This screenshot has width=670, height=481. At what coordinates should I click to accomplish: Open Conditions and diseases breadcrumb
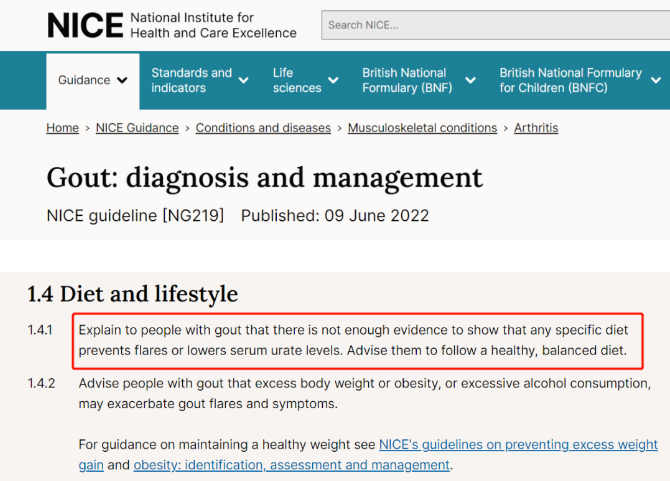click(263, 128)
